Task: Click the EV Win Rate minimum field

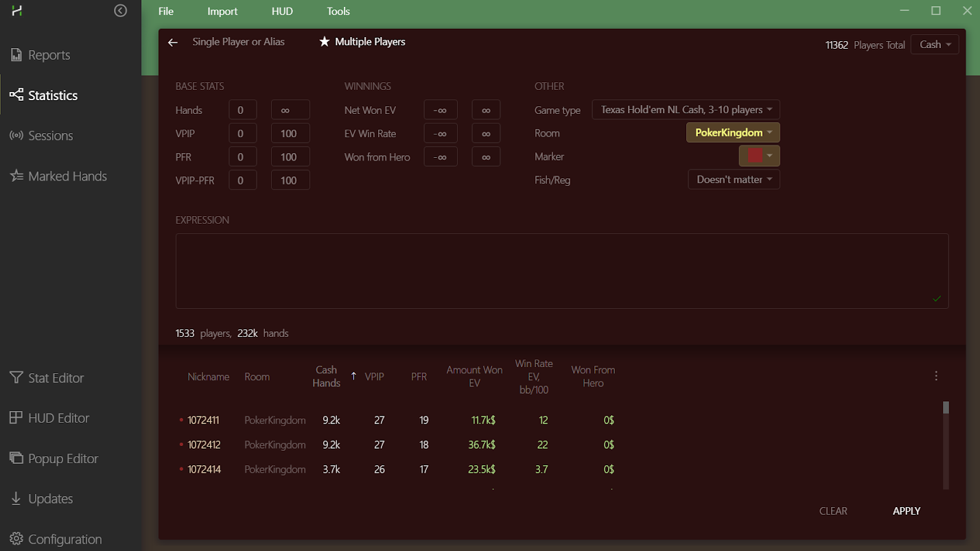Action: coord(441,133)
